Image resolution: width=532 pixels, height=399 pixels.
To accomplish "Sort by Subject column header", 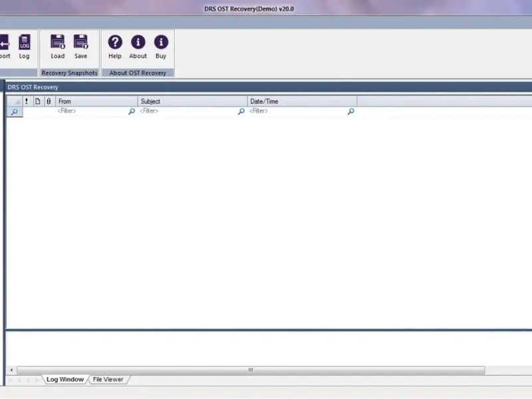I will 193,101.
